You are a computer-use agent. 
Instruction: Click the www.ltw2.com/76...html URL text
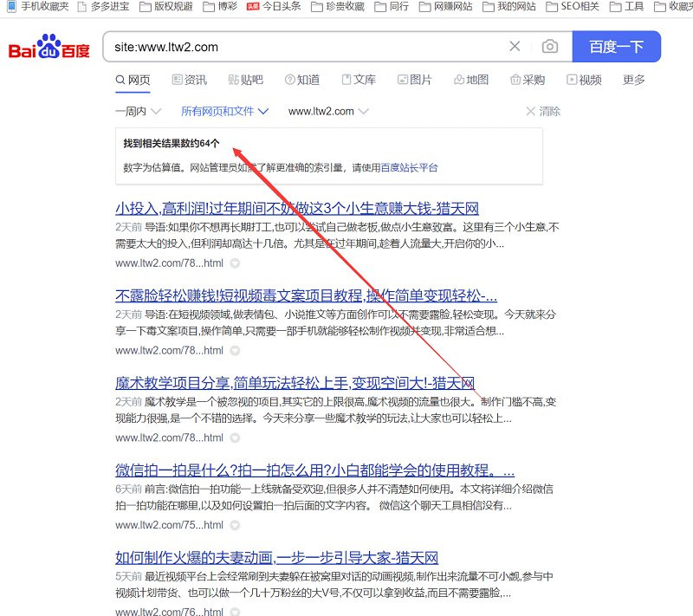coord(169,612)
